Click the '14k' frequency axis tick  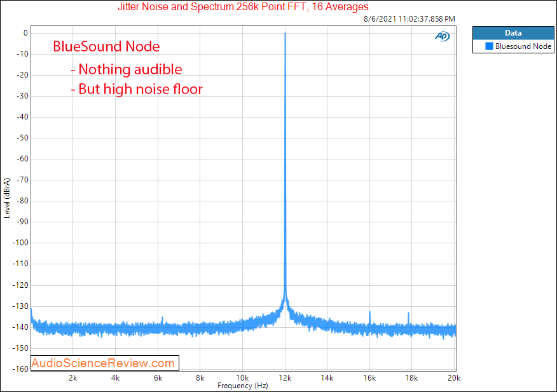(x=327, y=378)
